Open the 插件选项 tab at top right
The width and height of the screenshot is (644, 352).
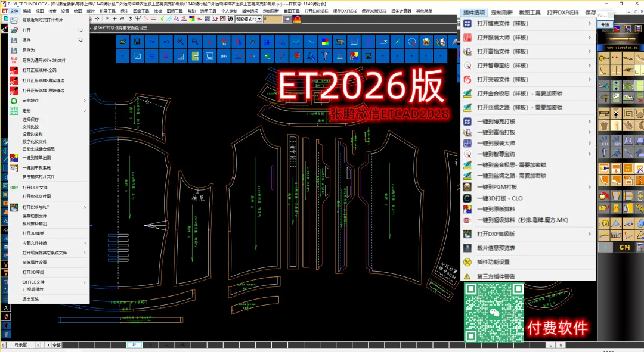(x=474, y=13)
